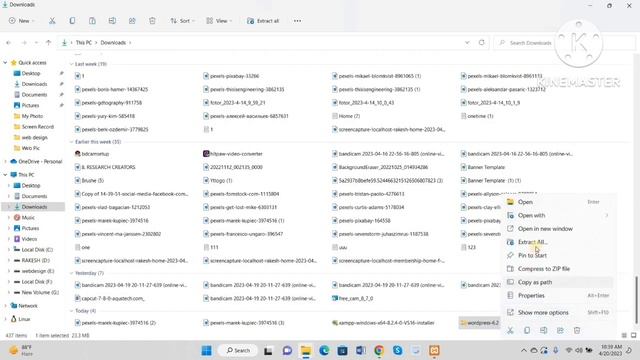Click the Delete icon in the context menu

click(x=577, y=330)
